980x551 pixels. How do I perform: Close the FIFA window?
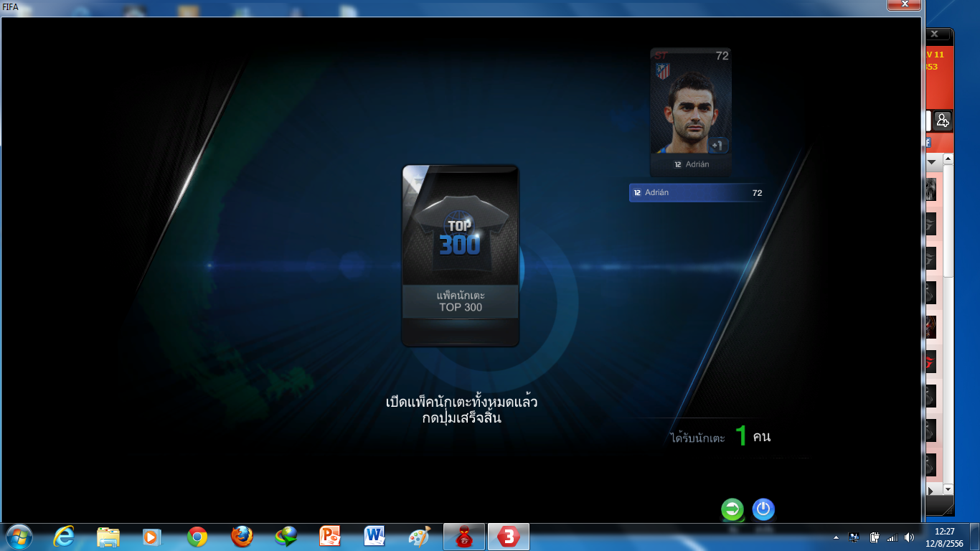[903, 5]
